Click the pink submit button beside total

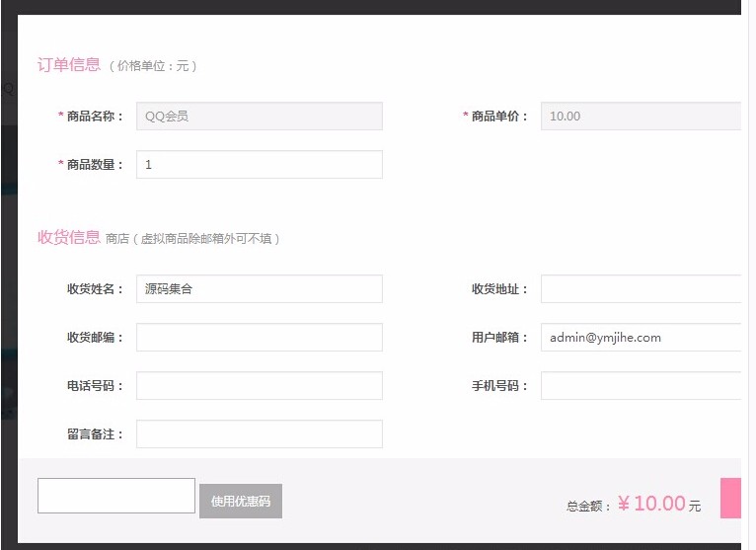pos(730,498)
